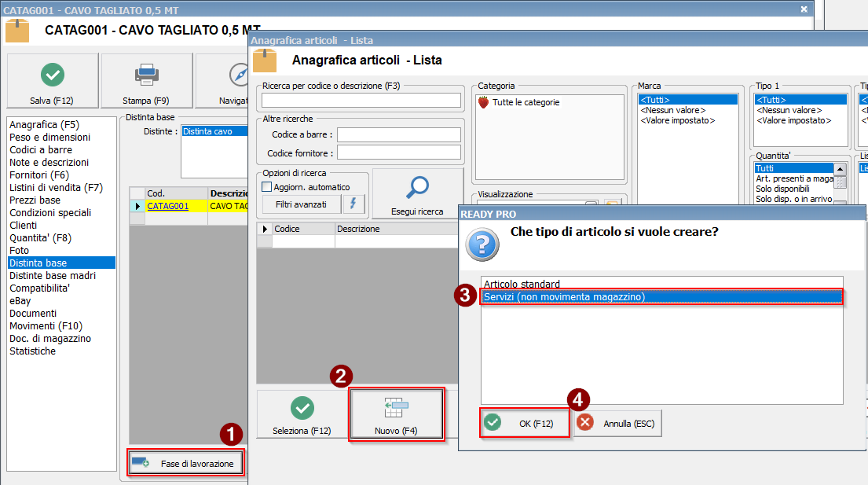Choose <Valore impostato> under Tipo 1
The image size is (868, 485).
pyautogui.click(x=793, y=121)
